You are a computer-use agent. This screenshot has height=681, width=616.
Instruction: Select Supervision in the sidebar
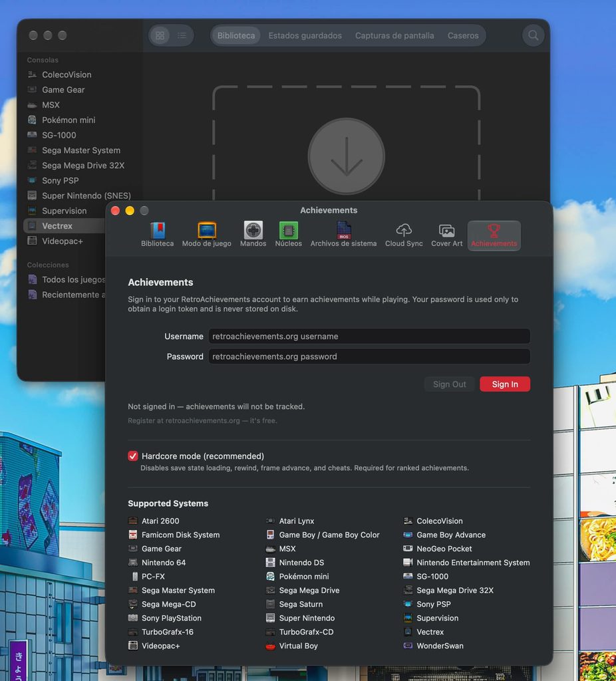[x=64, y=211]
